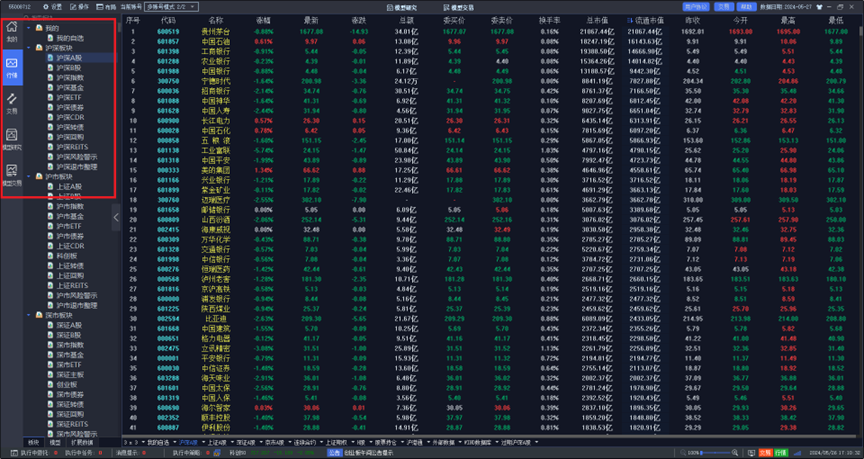Click the file icon beside 我的自选 tree item
Image resolution: width=864 pixels, height=459 pixels.
(51, 38)
